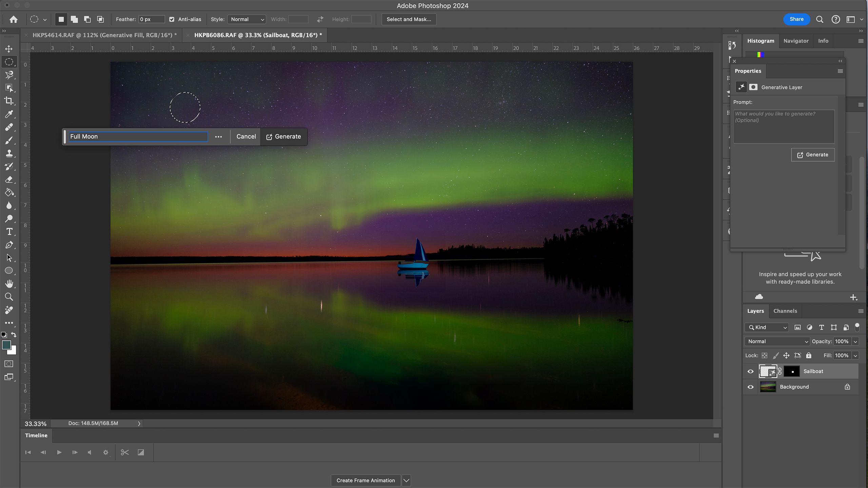Expand the status bar info arrow
Image resolution: width=868 pixels, height=488 pixels.
point(139,424)
